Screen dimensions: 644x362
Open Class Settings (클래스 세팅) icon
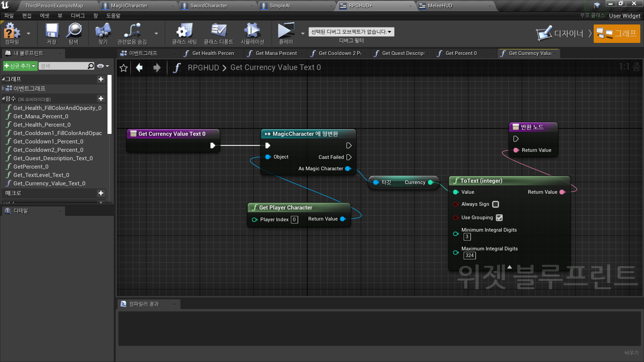tap(184, 31)
